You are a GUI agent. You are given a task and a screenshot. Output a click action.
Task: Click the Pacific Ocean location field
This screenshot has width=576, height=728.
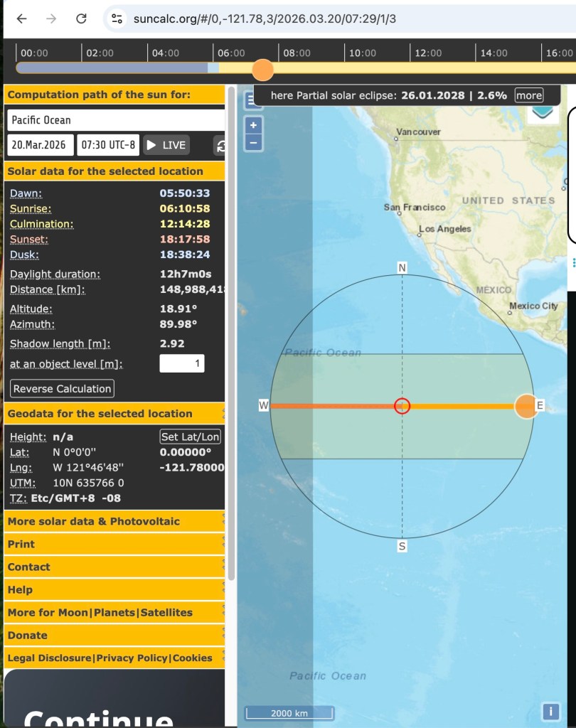[115, 120]
